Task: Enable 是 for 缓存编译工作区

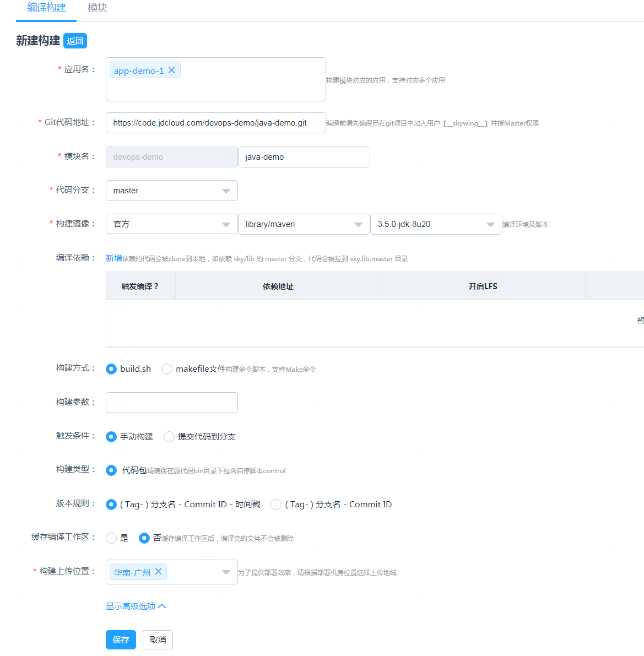Action: [111, 538]
